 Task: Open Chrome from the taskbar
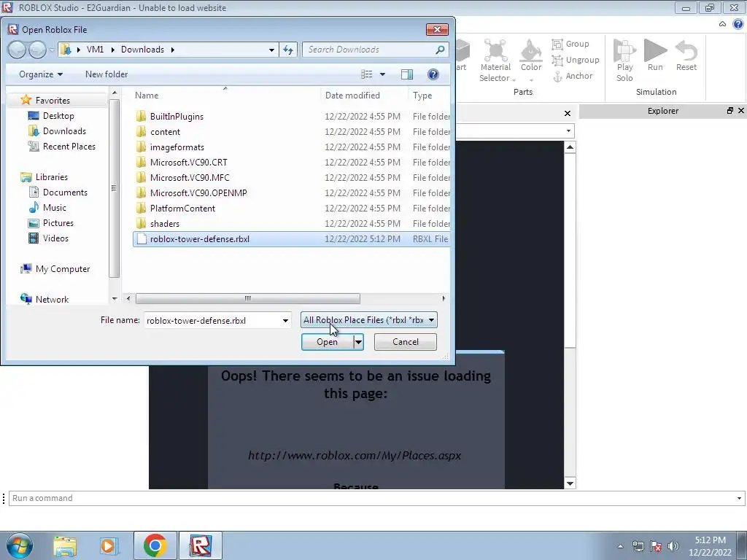click(x=155, y=545)
